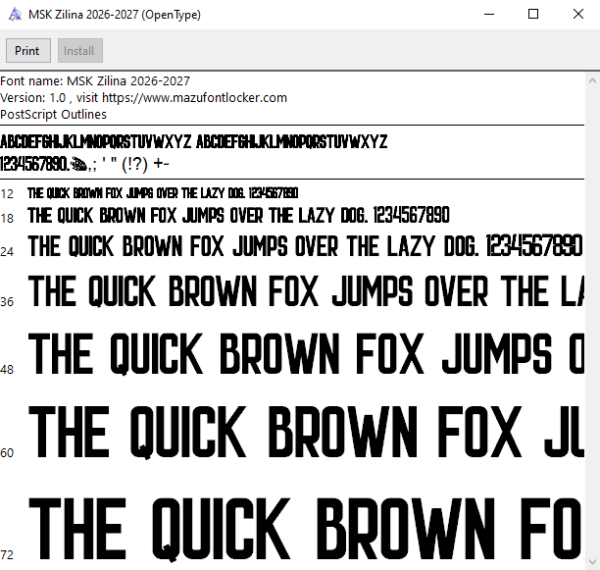Click the 48-point sample sentence
The height and width of the screenshot is (570, 600).
tap(306, 354)
